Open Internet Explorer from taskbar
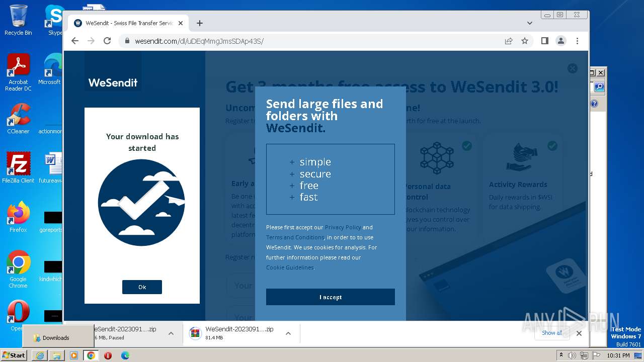Viewport: 644px width, 362px height. pos(40,355)
